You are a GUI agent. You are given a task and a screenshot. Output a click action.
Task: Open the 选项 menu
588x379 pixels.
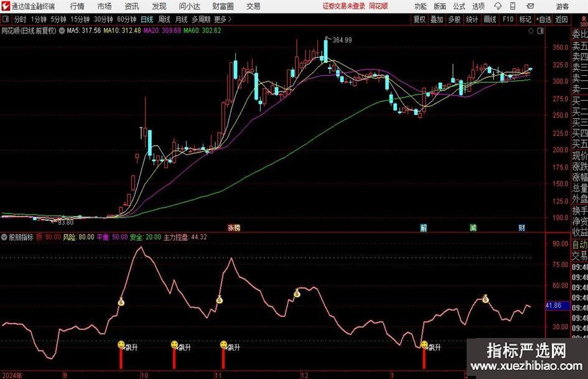[478, 6]
